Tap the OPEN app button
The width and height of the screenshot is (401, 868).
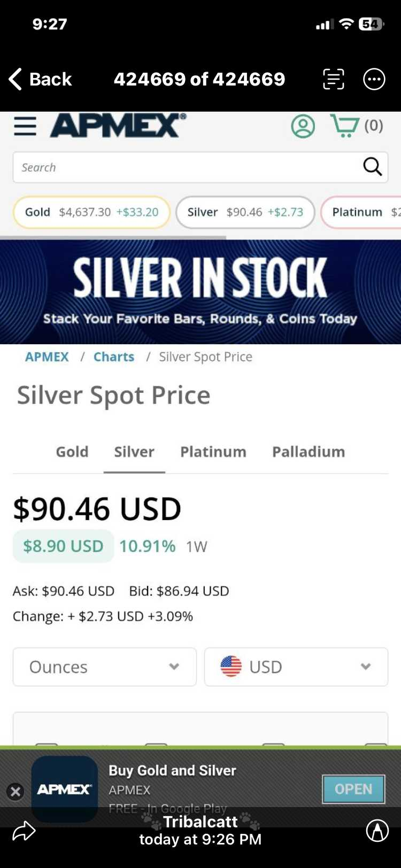[353, 789]
